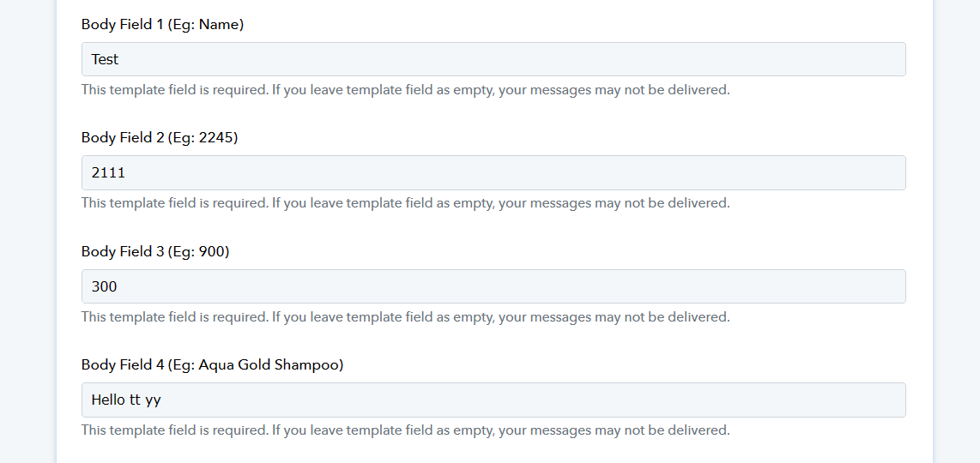Click the light blue margin right of the form card
Screen dimensions: 980x463
coord(956,231)
